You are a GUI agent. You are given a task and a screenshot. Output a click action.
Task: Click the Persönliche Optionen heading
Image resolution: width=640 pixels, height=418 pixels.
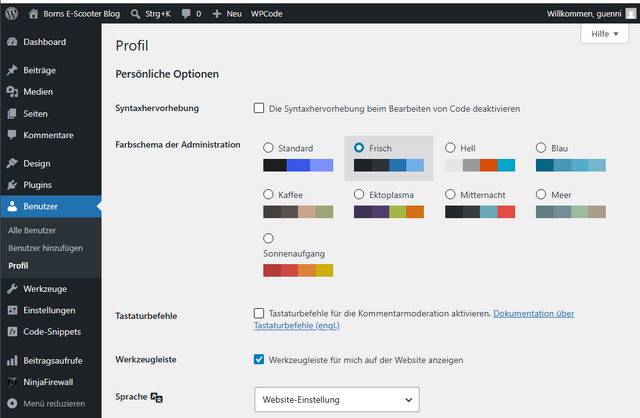(x=167, y=74)
